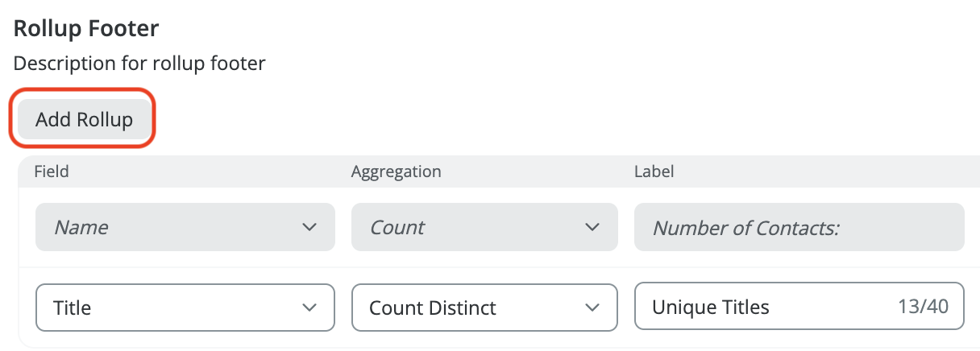980x351 pixels.
Task: Click the Number of Contacts label field
Action: coord(799,228)
